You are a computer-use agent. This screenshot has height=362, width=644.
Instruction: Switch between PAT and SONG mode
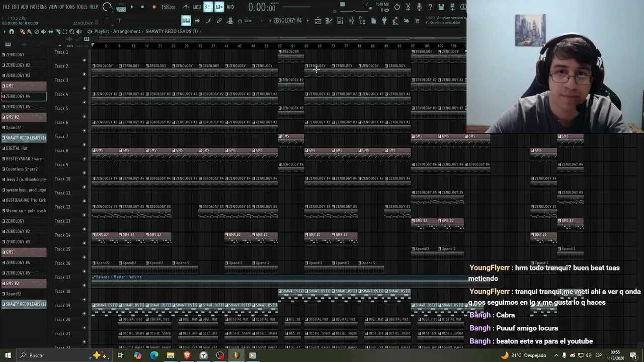pos(121,7)
